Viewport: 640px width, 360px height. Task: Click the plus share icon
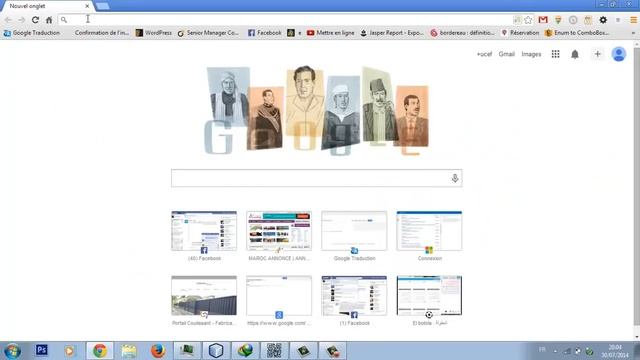tap(598, 54)
